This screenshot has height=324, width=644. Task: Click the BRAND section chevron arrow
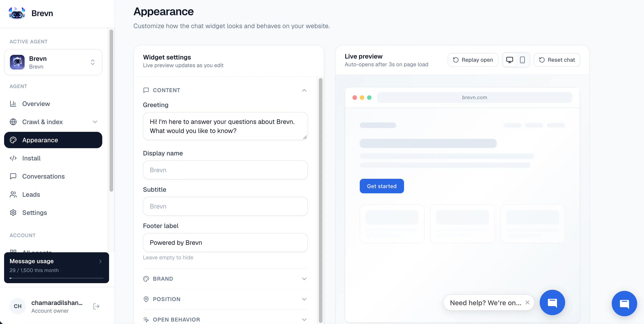(304, 279)
